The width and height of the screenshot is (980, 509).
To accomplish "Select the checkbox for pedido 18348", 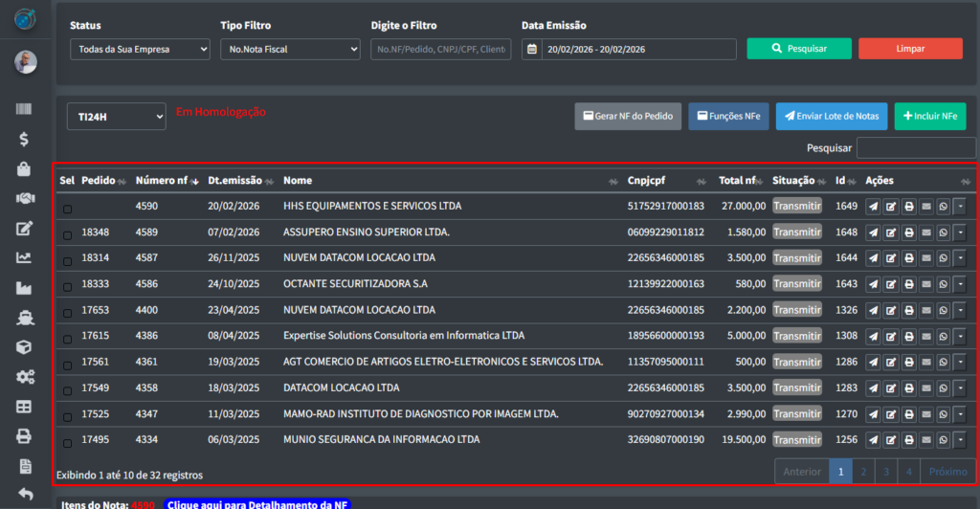I will click(67, 234).
